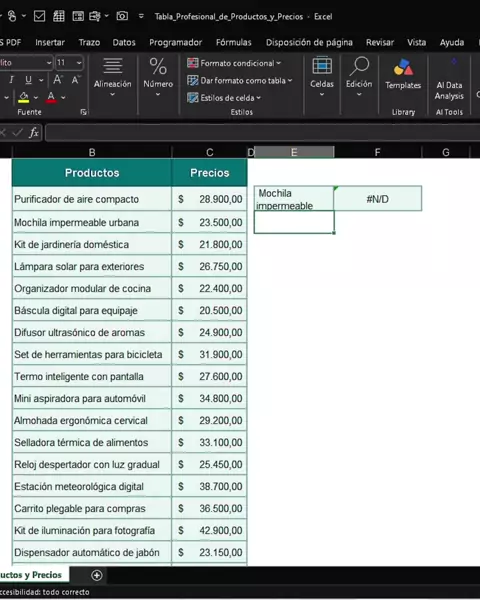480x600 pixels.
Task: Toggle underline formatting
Action: pos(28,80)
